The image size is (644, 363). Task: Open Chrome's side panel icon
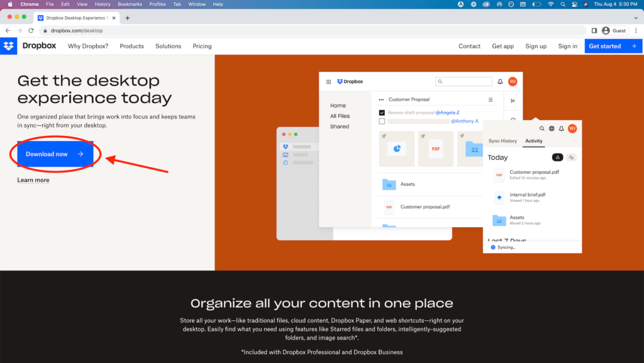594,30
